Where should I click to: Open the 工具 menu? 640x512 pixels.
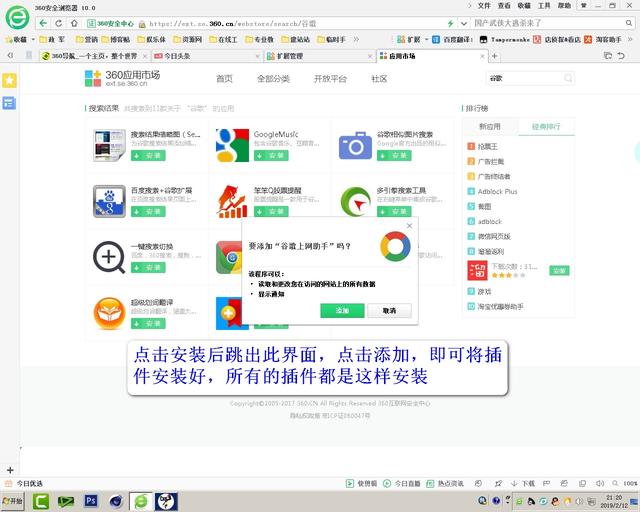(x=544, y=5)
